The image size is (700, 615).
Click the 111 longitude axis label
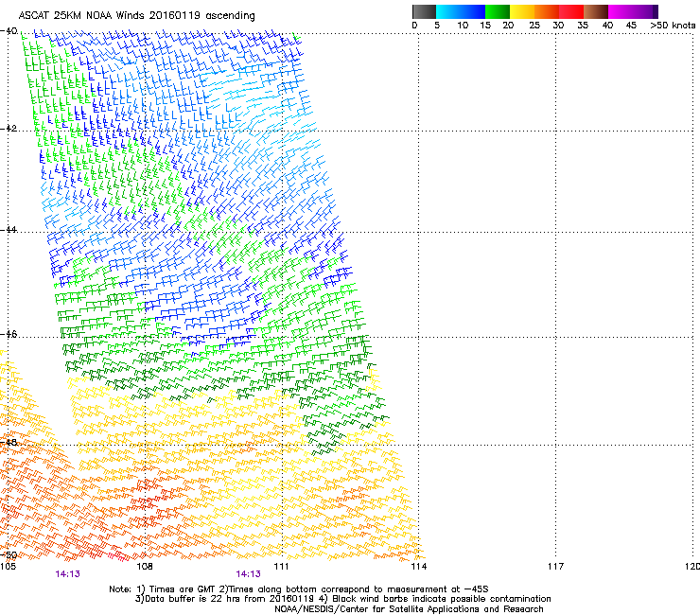[281, 567]
